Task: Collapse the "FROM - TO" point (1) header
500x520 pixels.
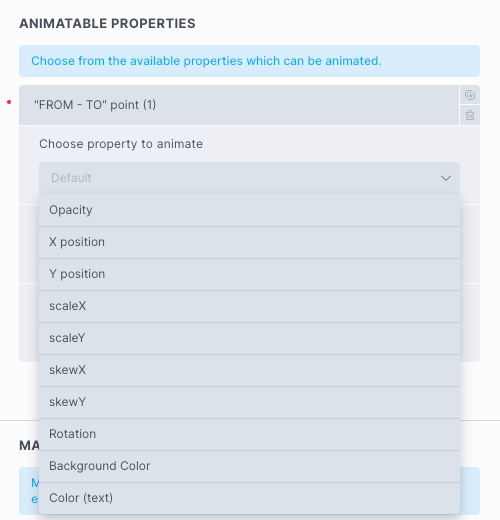Action: tap(239, 105)
